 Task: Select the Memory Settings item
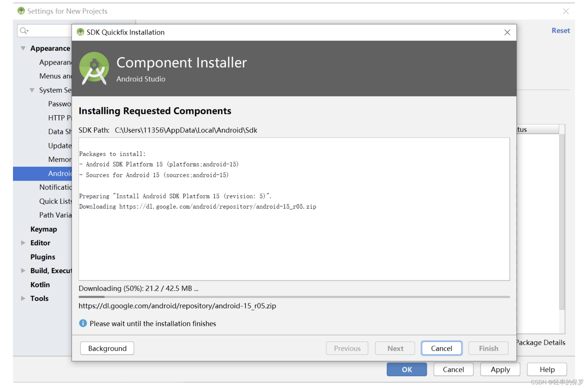pos(60,159)
